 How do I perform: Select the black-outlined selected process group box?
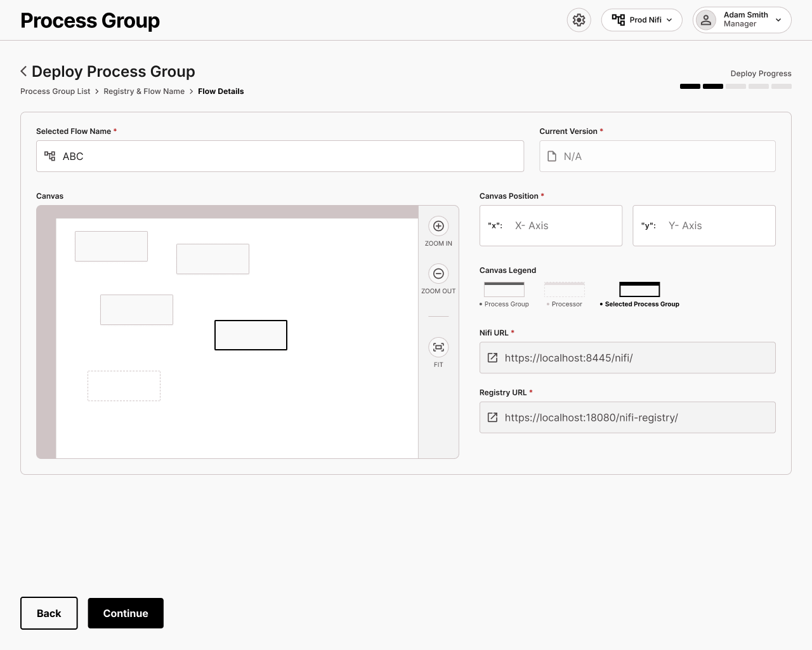251,335
